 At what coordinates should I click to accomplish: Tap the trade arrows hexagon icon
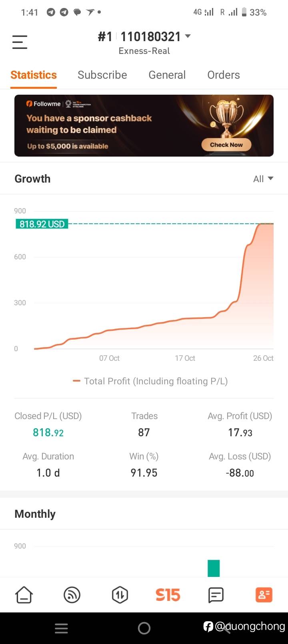coord(120,595)
